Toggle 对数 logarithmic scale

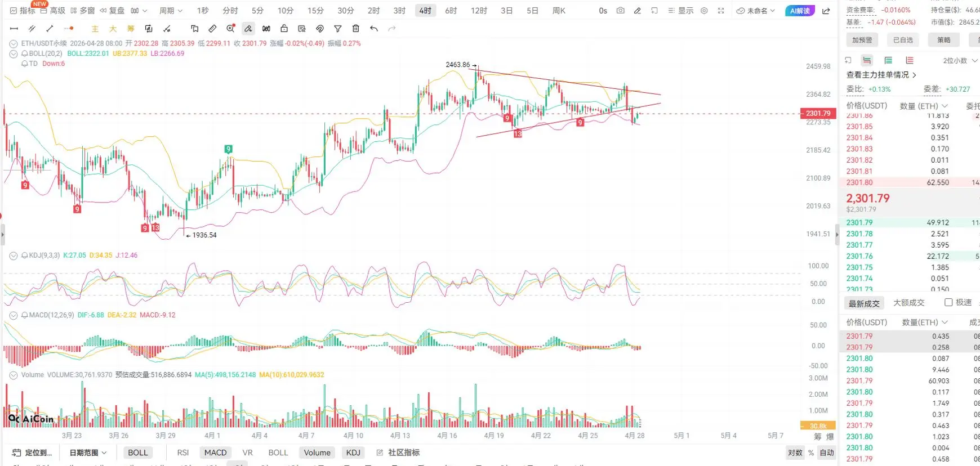tap(795, 452)
